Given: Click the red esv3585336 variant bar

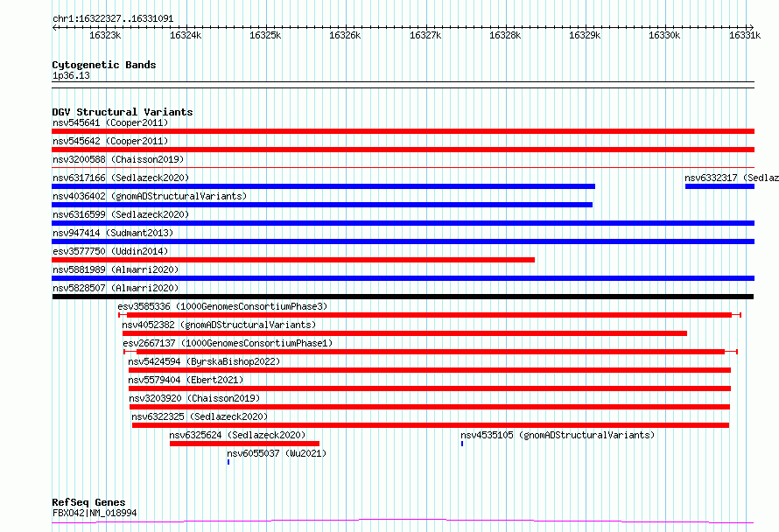Looking at the screenshot, I should pos(429,315).
